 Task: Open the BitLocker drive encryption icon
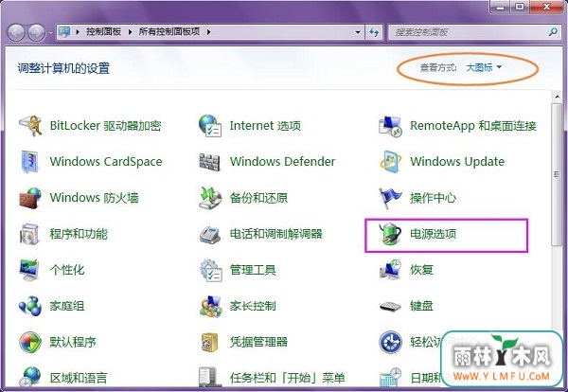coord(30,125)
